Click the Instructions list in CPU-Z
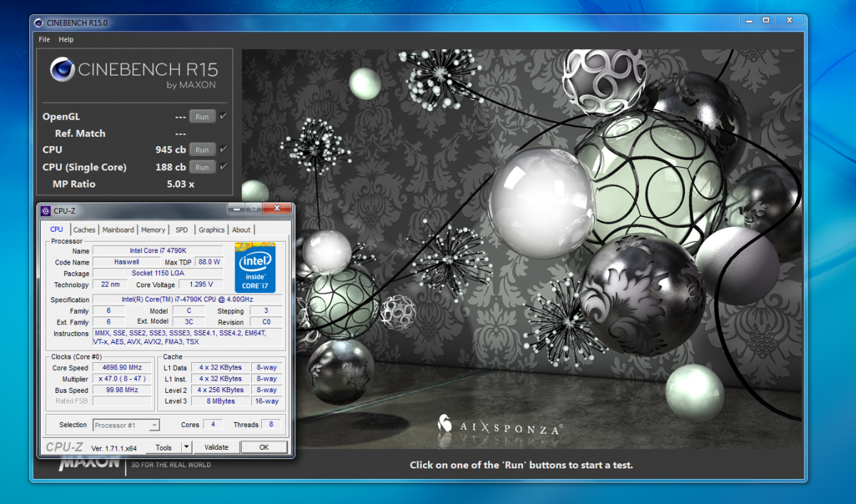Image resolution: width=856 pixels, height=504 pixels. click(188, 337)
